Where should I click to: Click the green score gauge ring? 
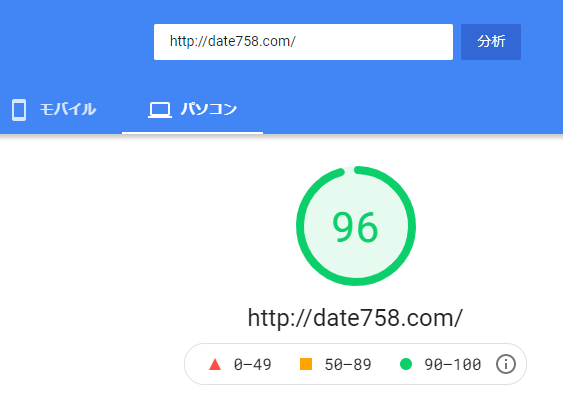tap(356, 226)
